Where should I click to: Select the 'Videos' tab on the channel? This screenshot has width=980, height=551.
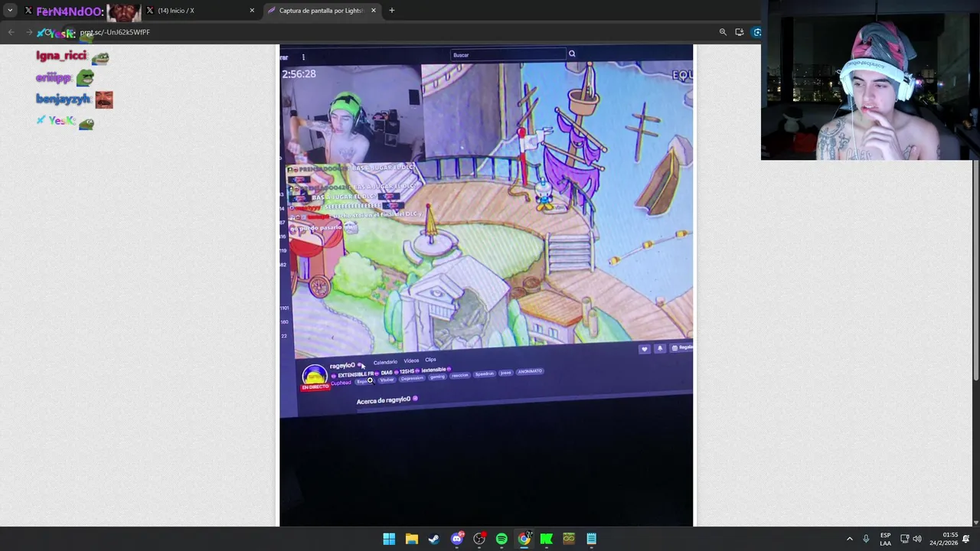[x=411, y=360]
